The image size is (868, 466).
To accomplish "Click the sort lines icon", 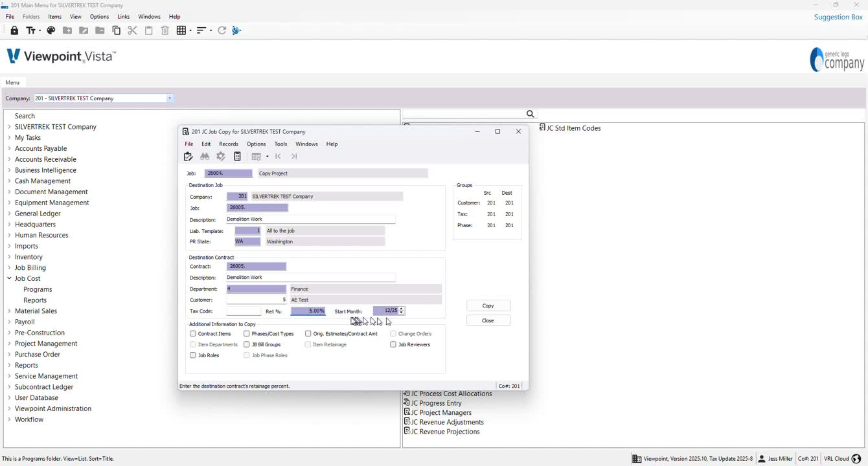I will 201,30.
